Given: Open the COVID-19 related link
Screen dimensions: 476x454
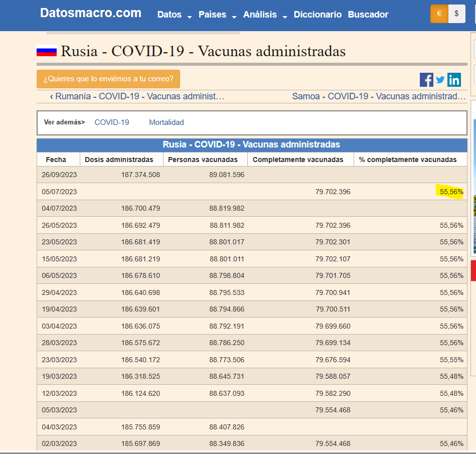Looking at the screenshot, I should [x=112, y=122].
